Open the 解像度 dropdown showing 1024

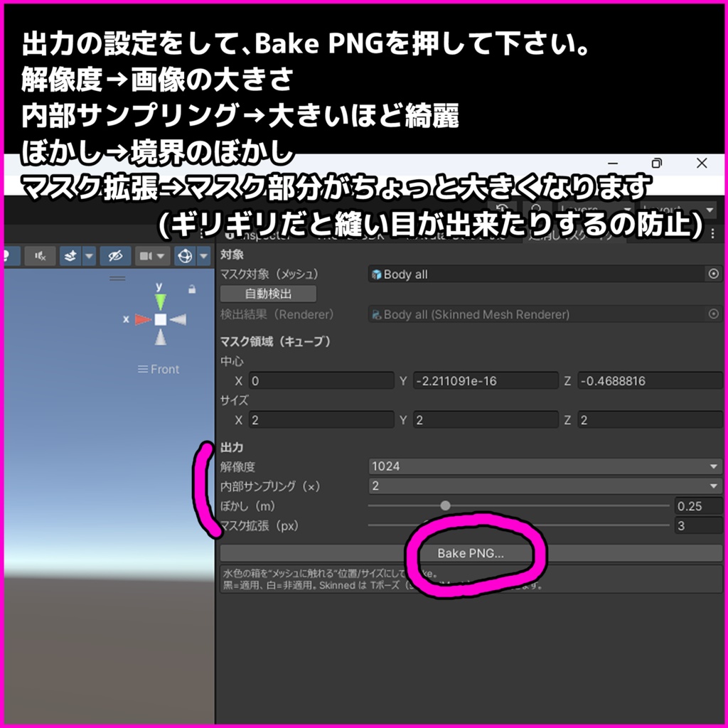pos(545,466)
